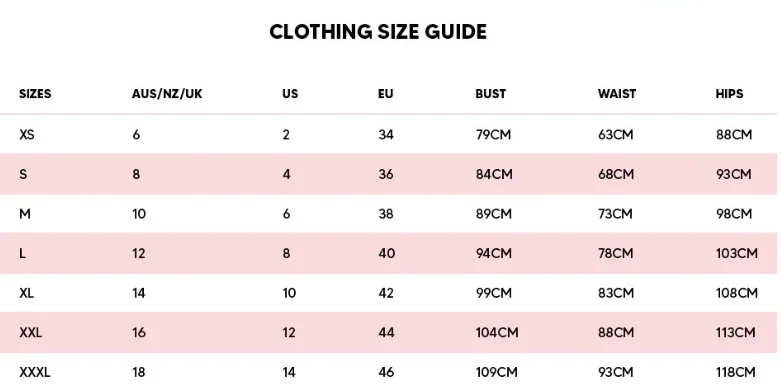Click the AUS/NZ/UK column header

tap(167, 94)
